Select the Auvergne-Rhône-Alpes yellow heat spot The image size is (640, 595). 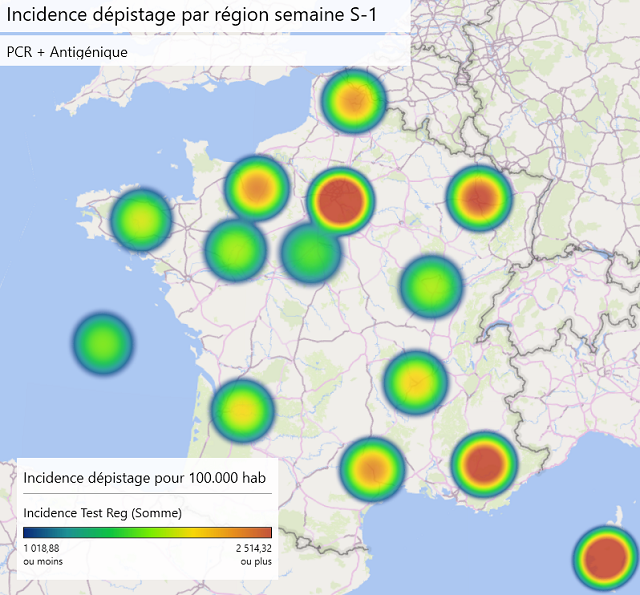tap(416, 382)
